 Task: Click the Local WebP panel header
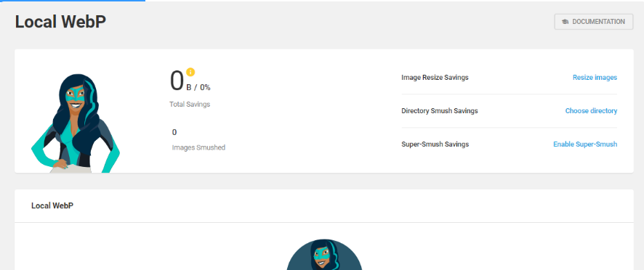tap(52, 205)
